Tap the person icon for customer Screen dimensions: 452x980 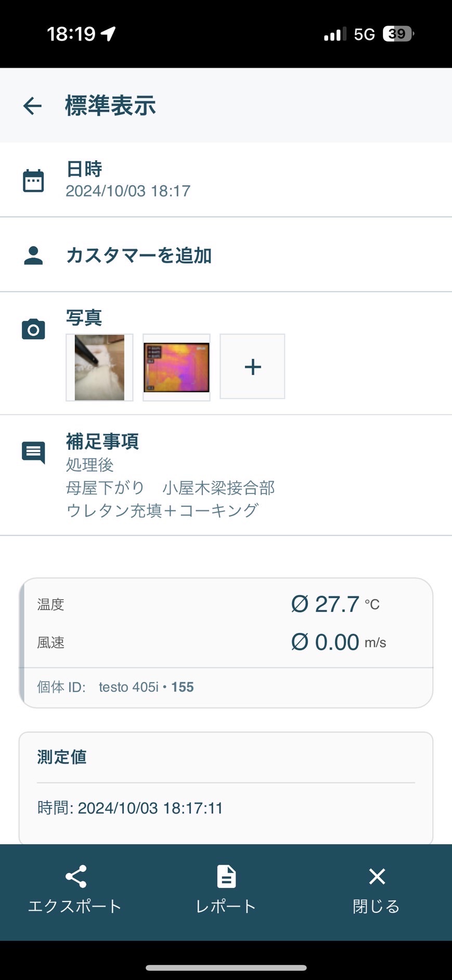click(33, 255)
